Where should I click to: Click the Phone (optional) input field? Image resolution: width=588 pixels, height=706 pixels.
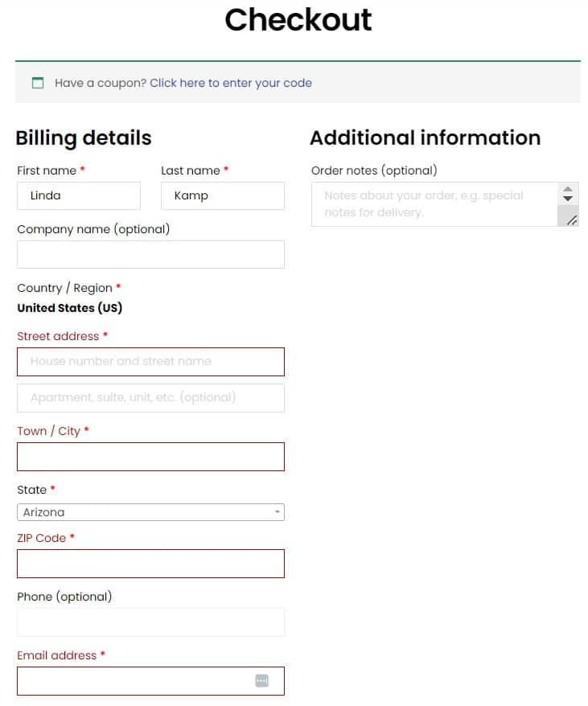[150, 622]
